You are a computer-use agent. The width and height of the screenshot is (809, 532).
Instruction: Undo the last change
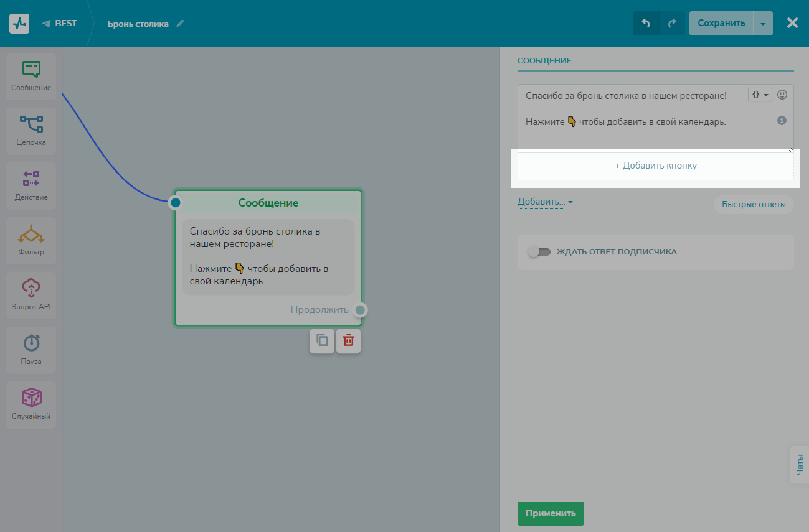coord(646,24)
